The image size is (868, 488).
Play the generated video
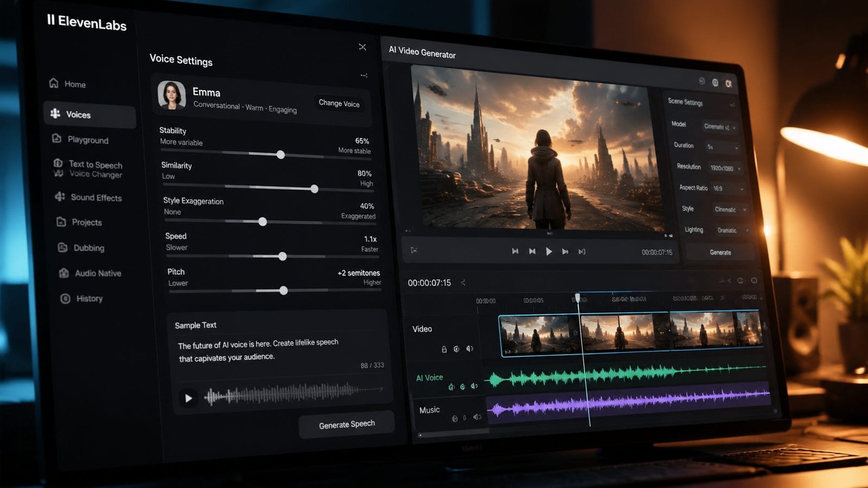coord(548,251)
